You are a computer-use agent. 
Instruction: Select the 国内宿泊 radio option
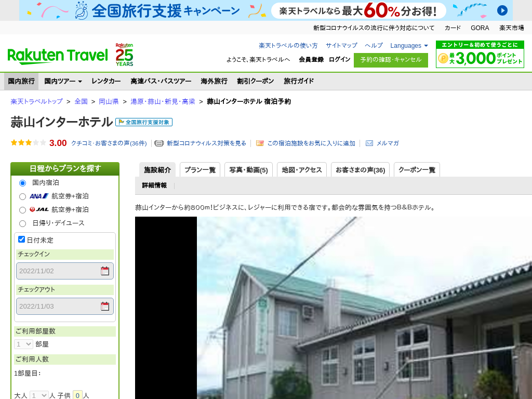22,183
